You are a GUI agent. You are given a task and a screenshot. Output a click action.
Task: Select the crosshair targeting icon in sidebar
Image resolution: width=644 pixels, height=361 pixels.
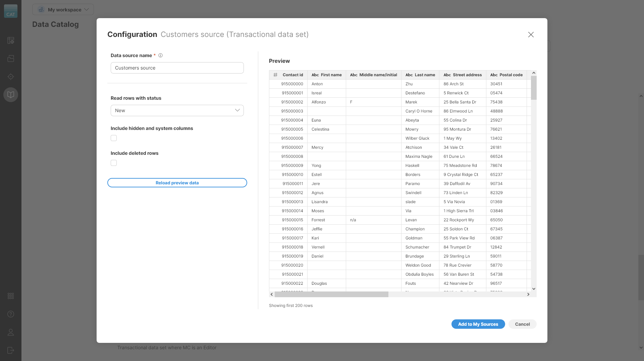click(11, 77)
